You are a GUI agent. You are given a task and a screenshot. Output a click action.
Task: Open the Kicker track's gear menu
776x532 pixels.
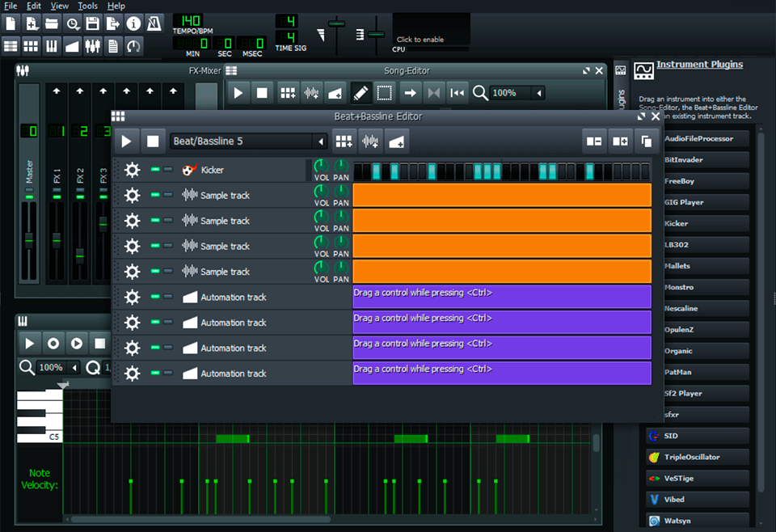click(131, 170)
